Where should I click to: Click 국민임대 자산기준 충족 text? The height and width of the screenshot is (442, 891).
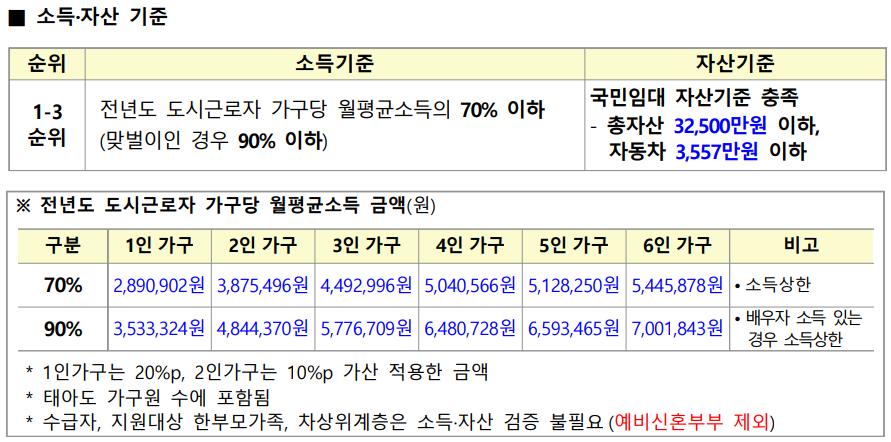tap(694, 97)
